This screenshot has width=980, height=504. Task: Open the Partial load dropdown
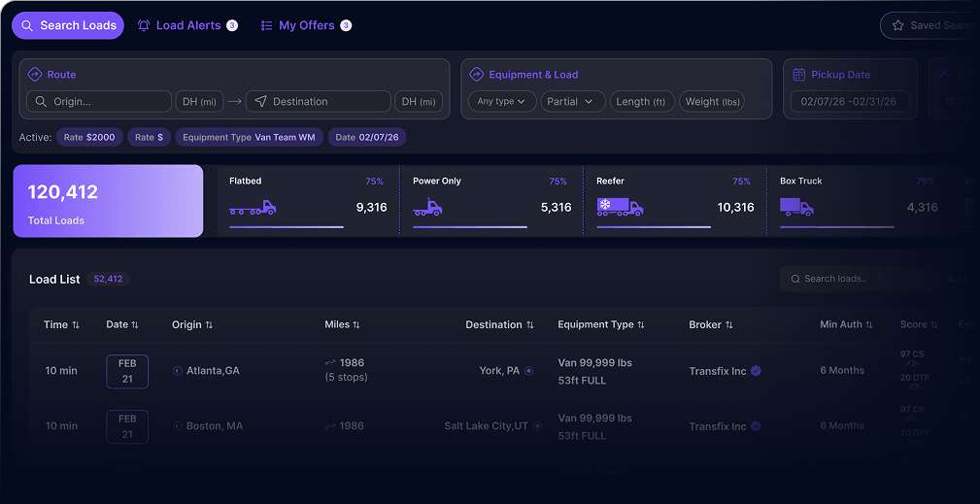(573, 101)
